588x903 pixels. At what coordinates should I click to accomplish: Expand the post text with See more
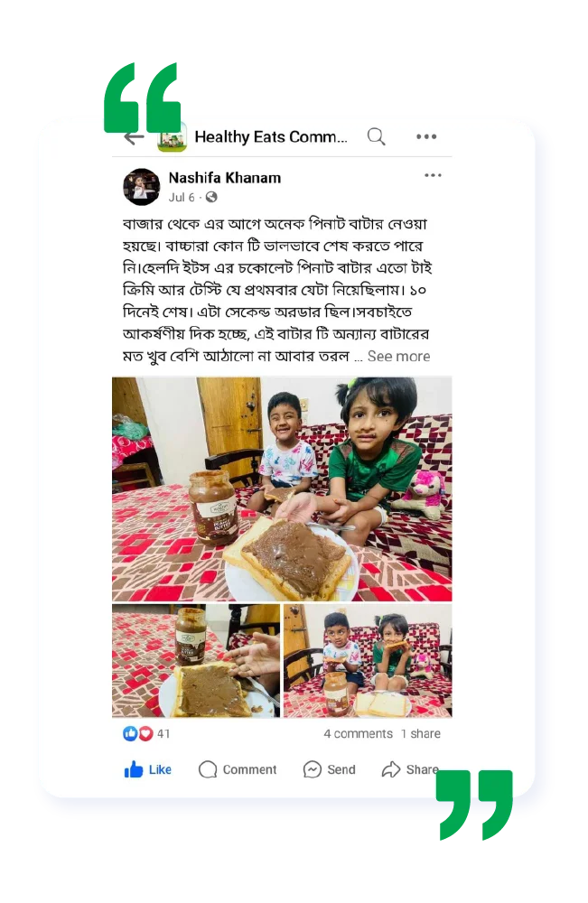[398, 357]
